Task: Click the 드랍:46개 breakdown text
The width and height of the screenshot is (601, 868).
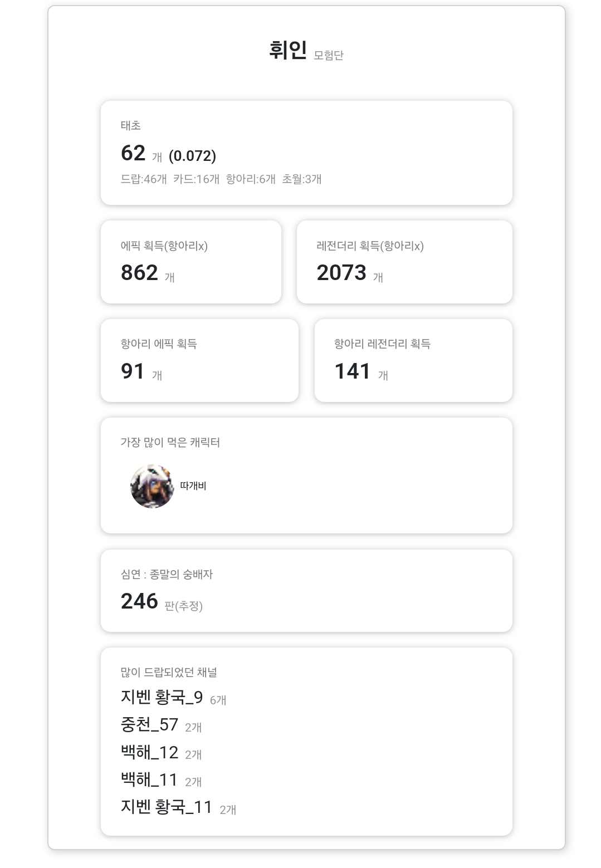Action: 144,179
